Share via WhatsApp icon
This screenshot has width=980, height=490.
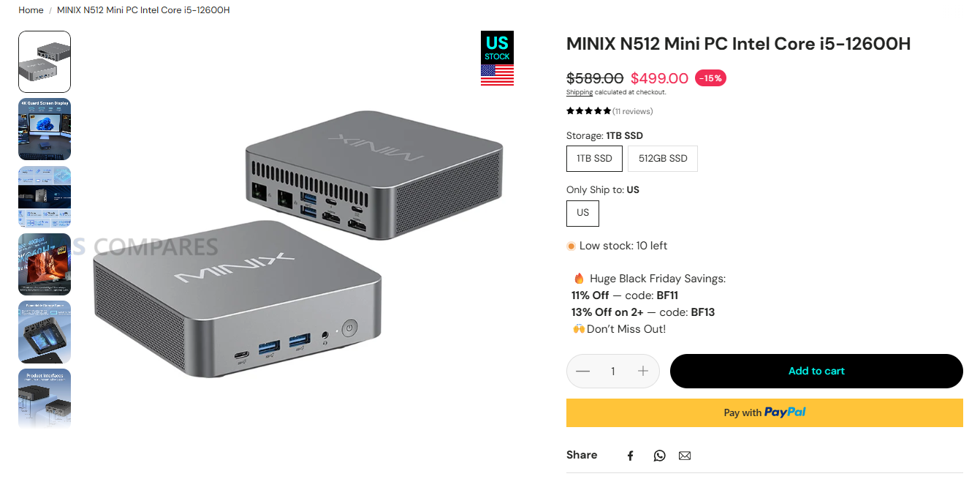tap(660, 456)
